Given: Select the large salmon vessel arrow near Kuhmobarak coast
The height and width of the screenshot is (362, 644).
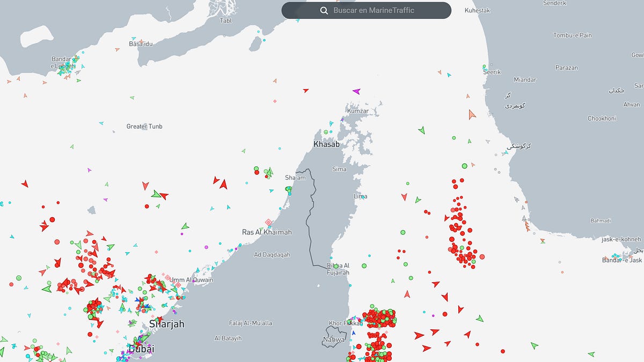Looking at the screenshot, I should 472,114.
